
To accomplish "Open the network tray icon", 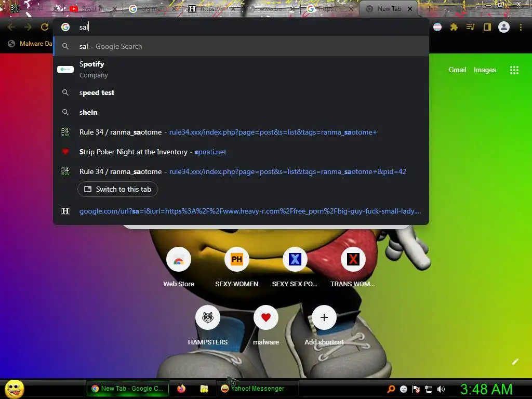I will click(429, 389).
